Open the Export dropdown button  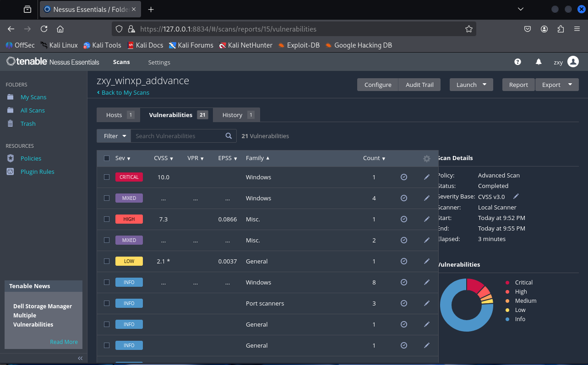[557, 85]
